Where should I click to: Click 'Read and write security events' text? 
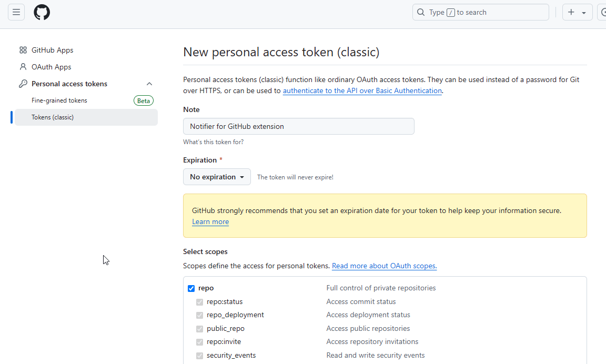click(375, 355)
